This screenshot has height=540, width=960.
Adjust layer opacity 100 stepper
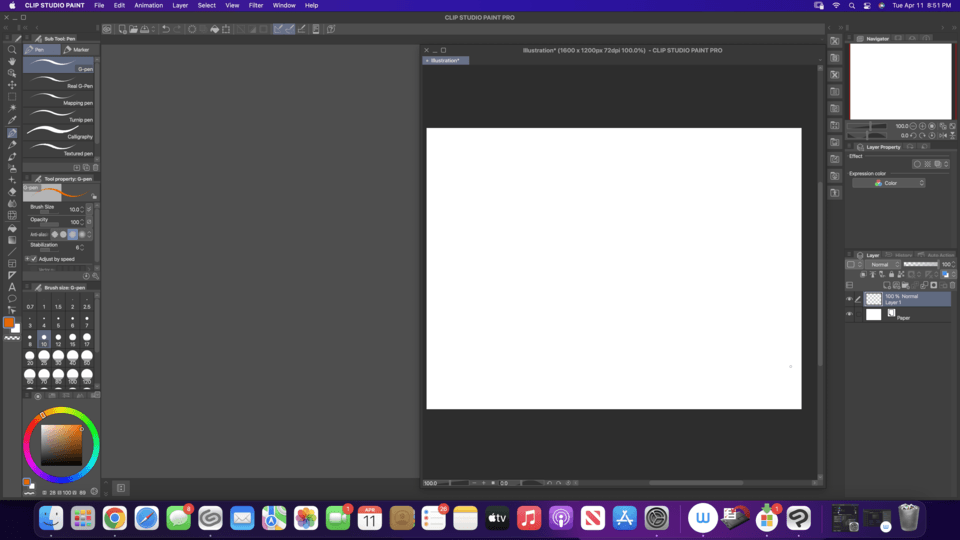point(953,264)
